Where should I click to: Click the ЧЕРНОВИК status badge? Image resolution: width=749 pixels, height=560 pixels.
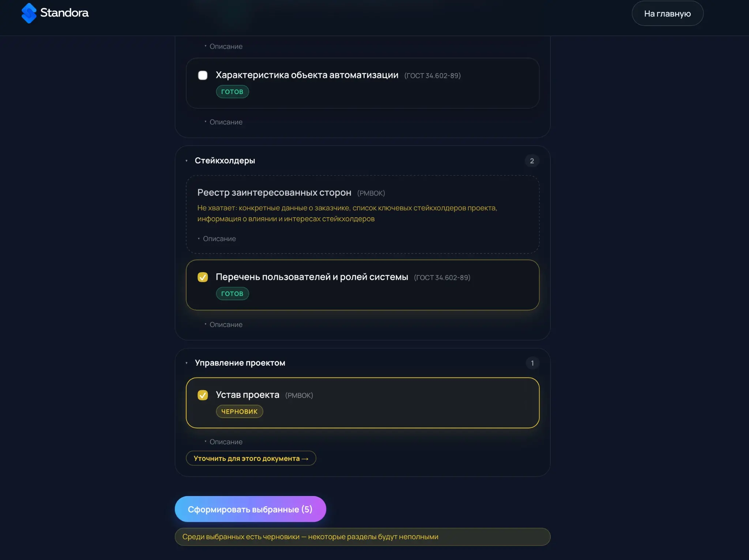pyautogui.click(x=239, y=411)
